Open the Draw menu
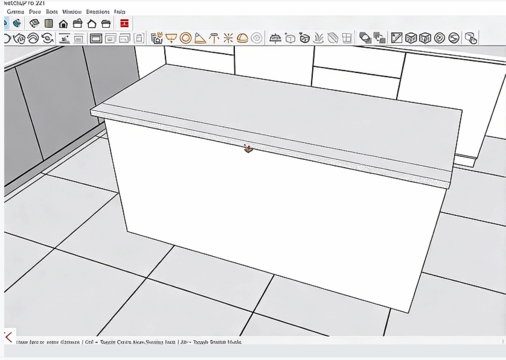The height and width of the screenshot is (360, 506). [x=35, y=12]
